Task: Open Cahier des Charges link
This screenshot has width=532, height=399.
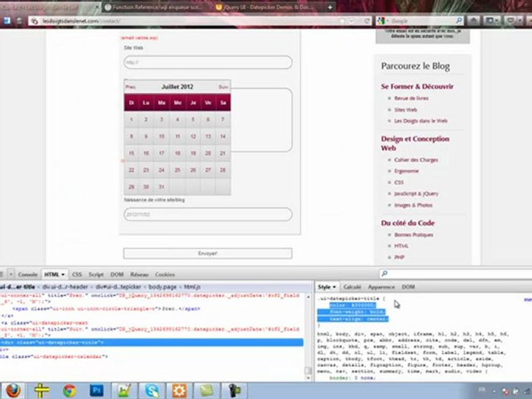Action: click(416, 160)
